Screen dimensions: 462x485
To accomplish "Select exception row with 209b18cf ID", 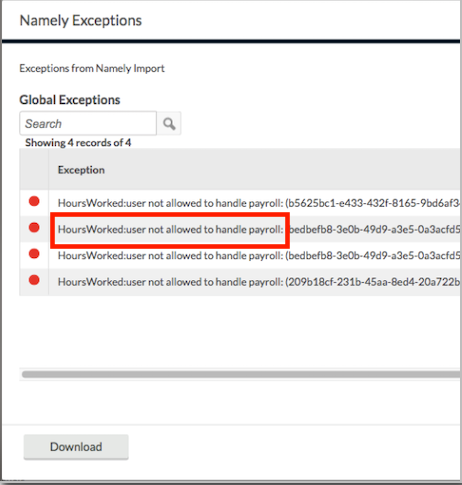I will click(240, 282).
